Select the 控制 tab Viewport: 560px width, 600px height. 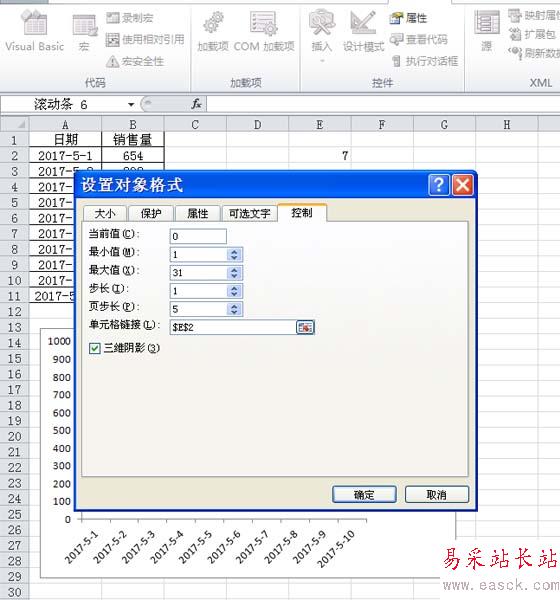tap(302, 212)
